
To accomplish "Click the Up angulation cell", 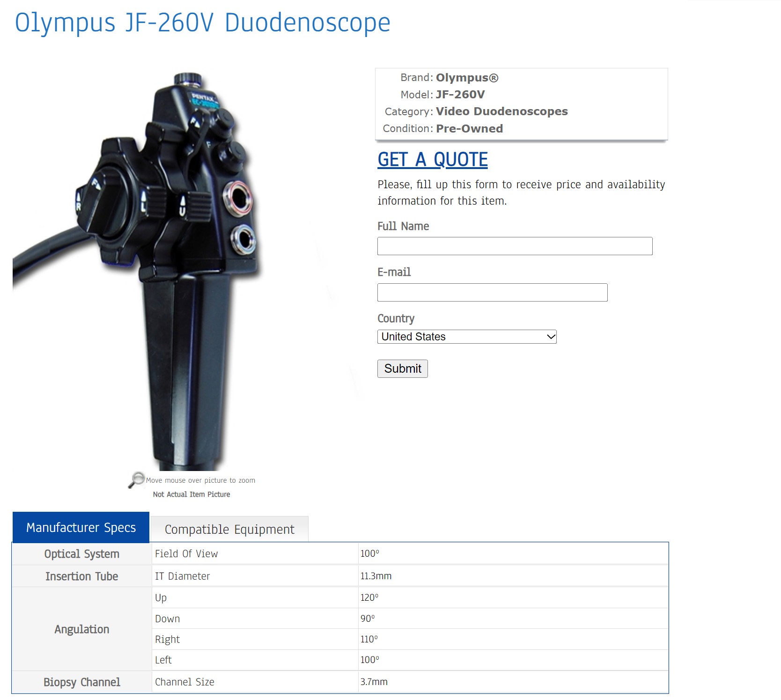I will pyautogui.click(x=255, y=598).
